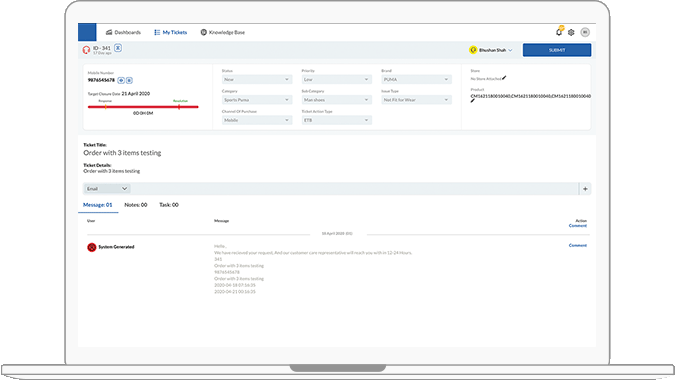This screenshot has width=675, height=380.
Task: Click the pencil icon under the Product codes
Action: tap(473, 101)
